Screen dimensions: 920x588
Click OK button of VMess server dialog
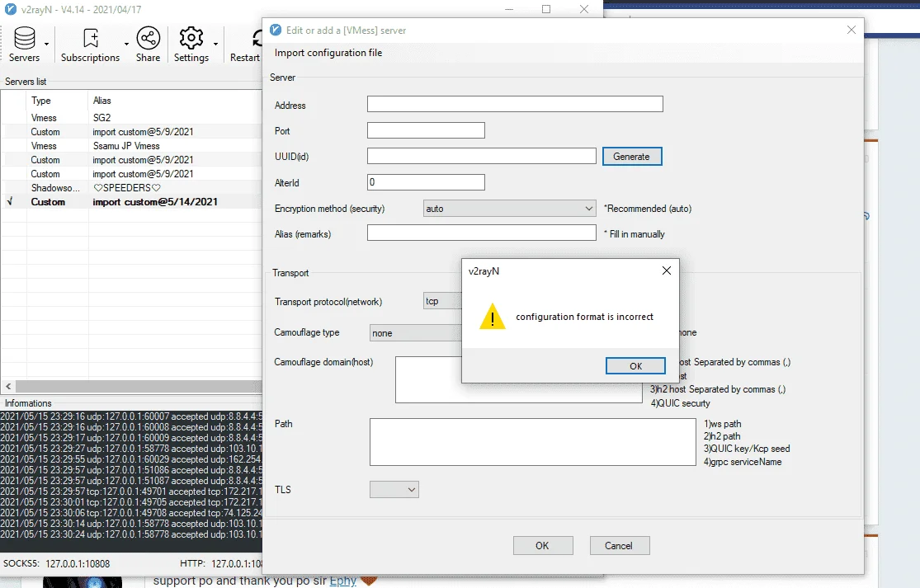click(x=543, y=546)
